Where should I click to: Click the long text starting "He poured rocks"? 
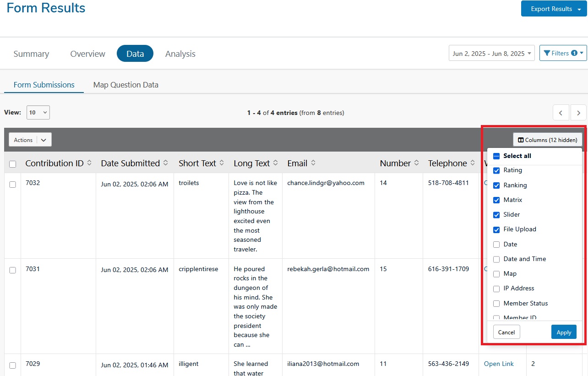click(256, 307)
